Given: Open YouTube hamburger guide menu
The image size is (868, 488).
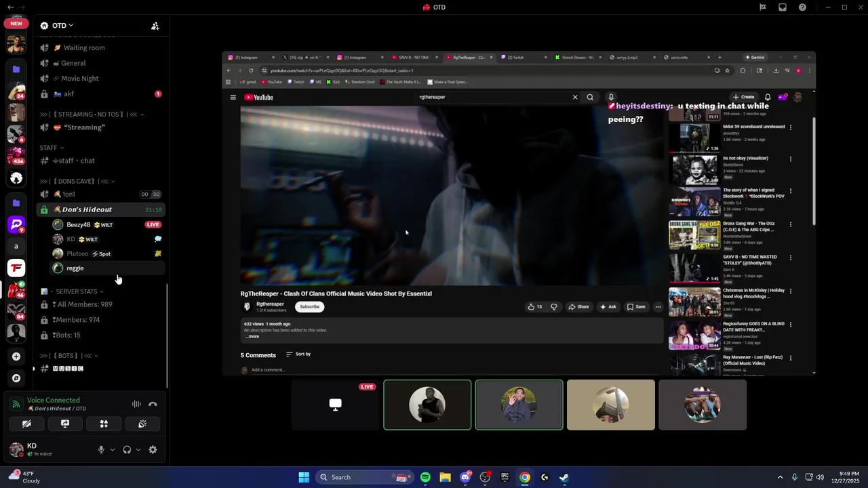Looking at the screenshot, I should coord(233,98).
